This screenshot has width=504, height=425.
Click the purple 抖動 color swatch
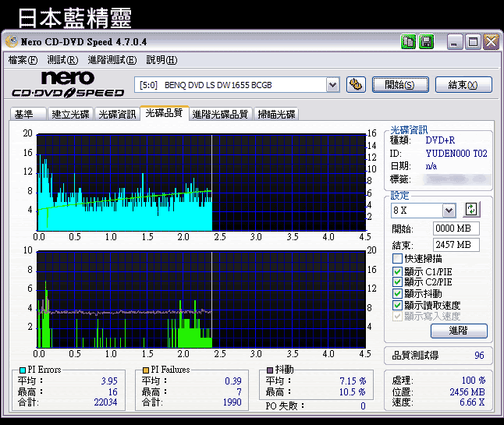(x=270, y=370)
